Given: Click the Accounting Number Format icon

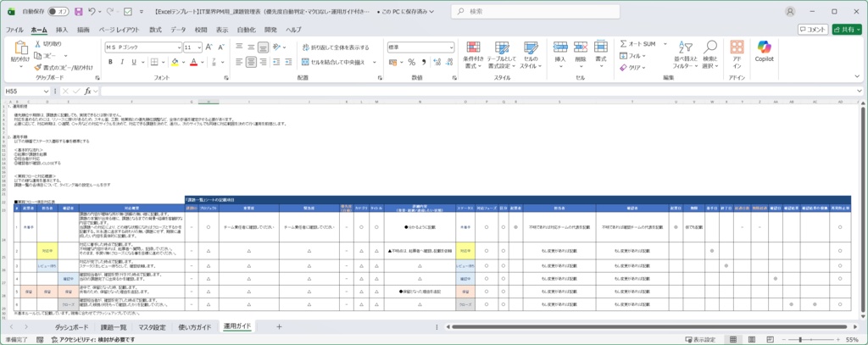Looking at the screenshot, I should (x=393, y=62).
